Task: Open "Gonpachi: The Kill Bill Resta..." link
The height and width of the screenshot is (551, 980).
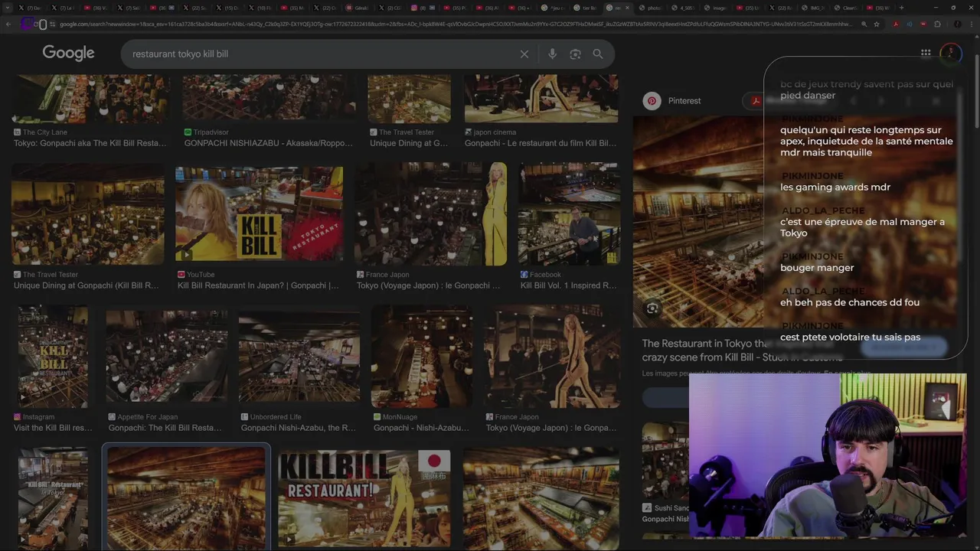Action: 165,428
